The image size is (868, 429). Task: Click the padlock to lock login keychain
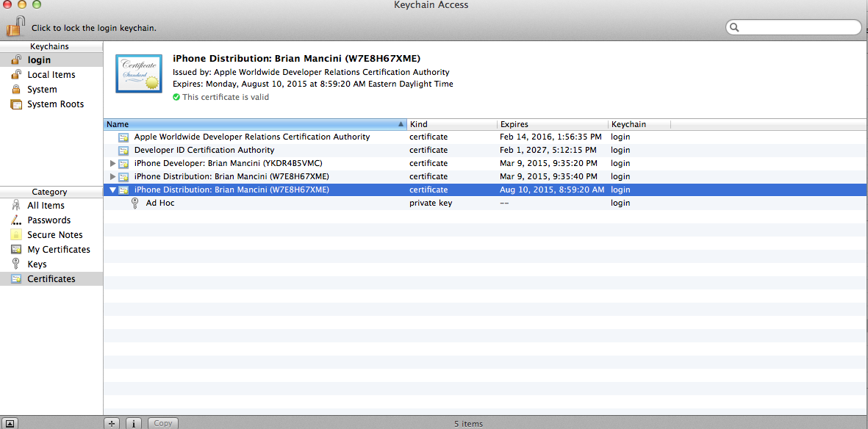tap(16, 26)
